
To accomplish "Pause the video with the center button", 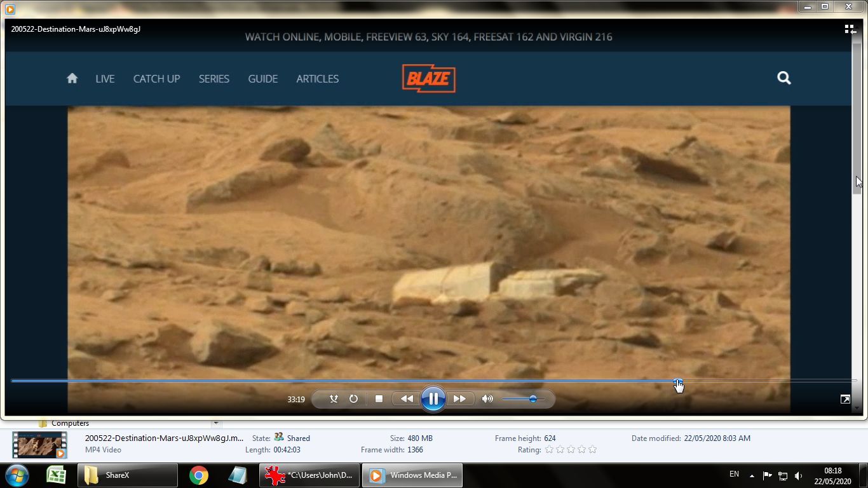I will [x=433, y=399].
